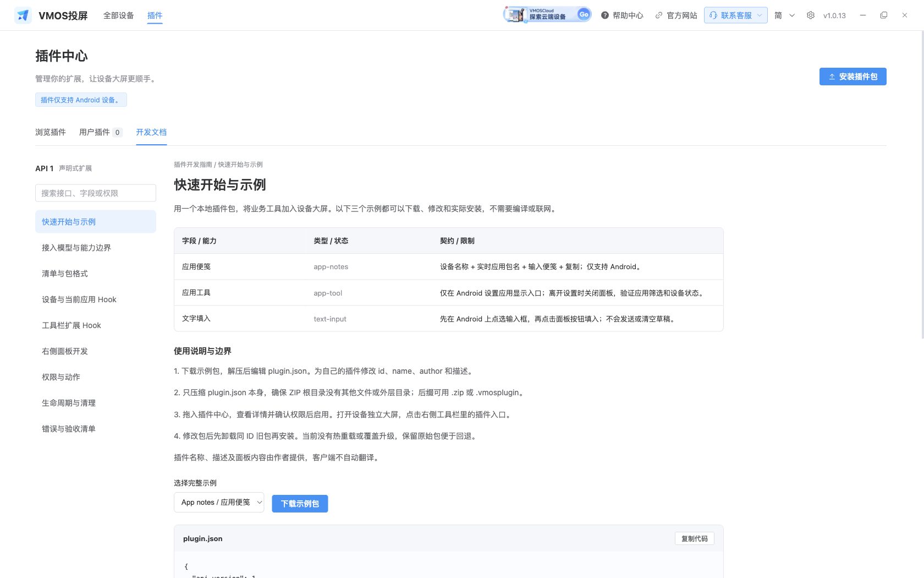
Task: Open settings gear icon
Action: click(x=810, y=15)
